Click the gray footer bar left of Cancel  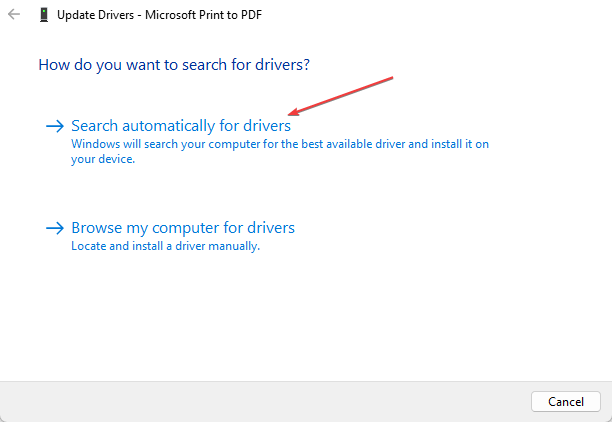pos(260,401)
